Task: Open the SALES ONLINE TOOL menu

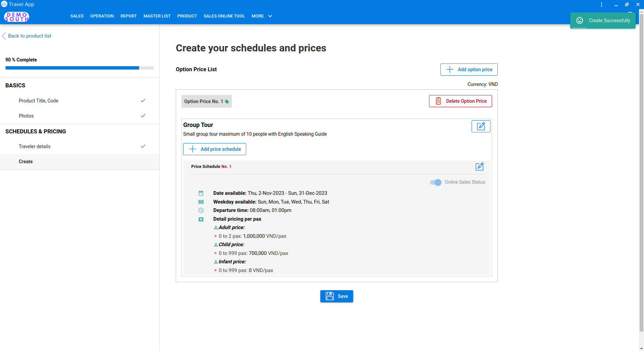Action: (x=224, y=16)
